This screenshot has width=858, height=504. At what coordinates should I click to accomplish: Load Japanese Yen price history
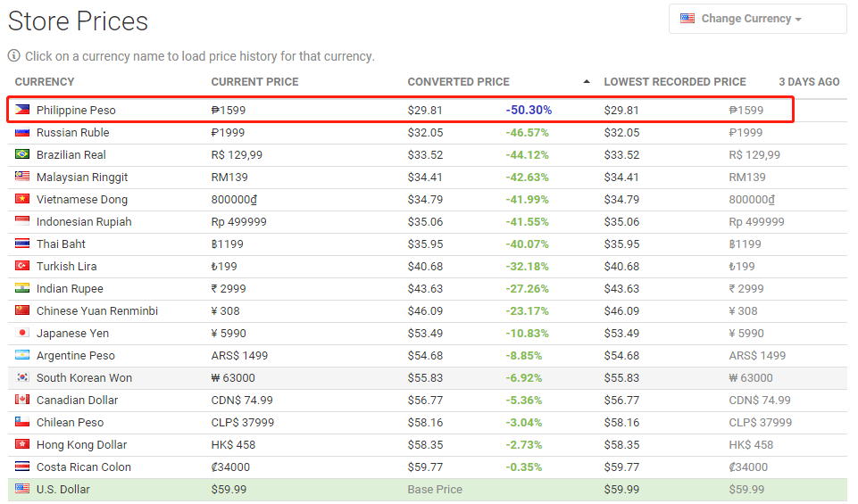(x=72, y=334)
